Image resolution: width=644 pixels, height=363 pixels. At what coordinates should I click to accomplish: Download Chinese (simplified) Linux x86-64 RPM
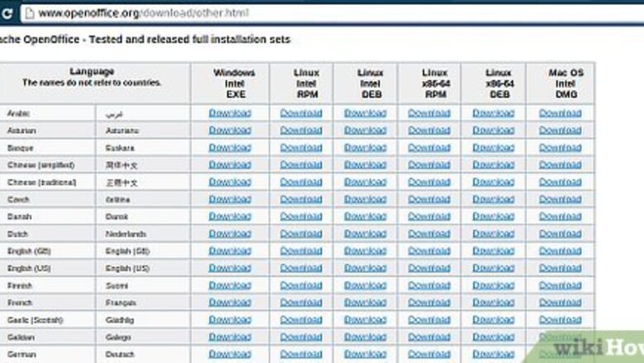click(x=429, y=164)
